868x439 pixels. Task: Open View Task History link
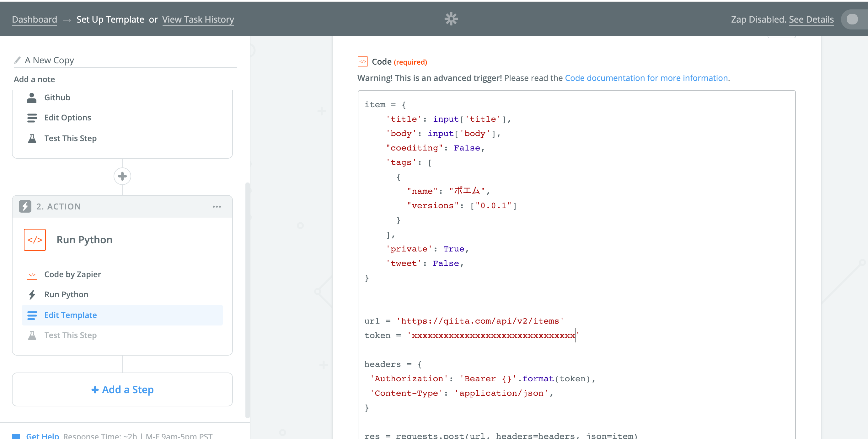[198, 19]
